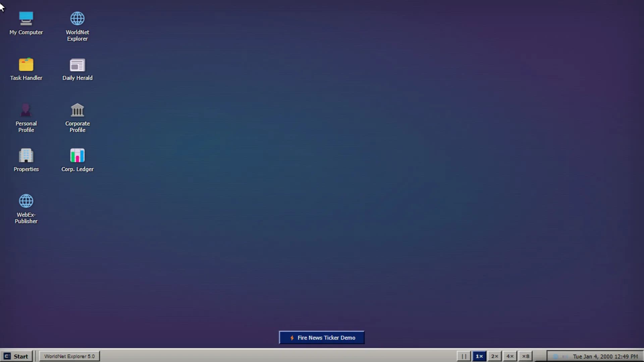Select the Personal Profile icon
This screenshot has height=362, width=644.
[x=26, y=118]
